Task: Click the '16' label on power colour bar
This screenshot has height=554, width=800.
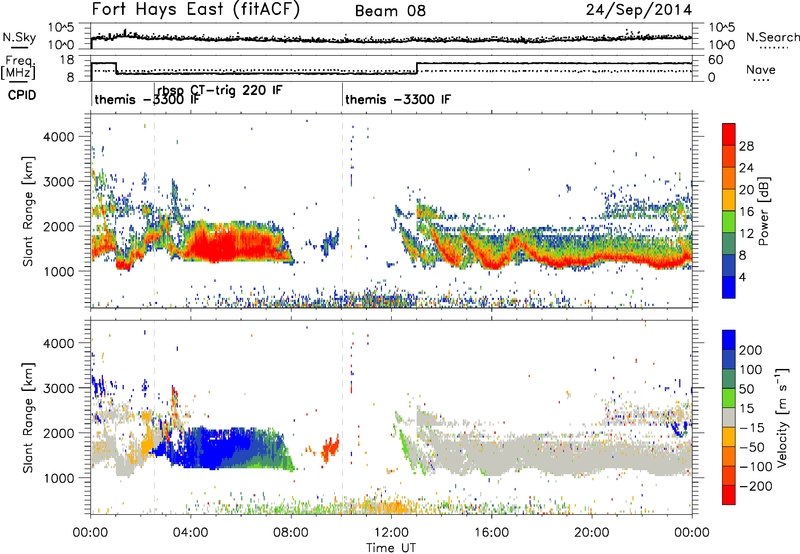Action: pos(746,212)
